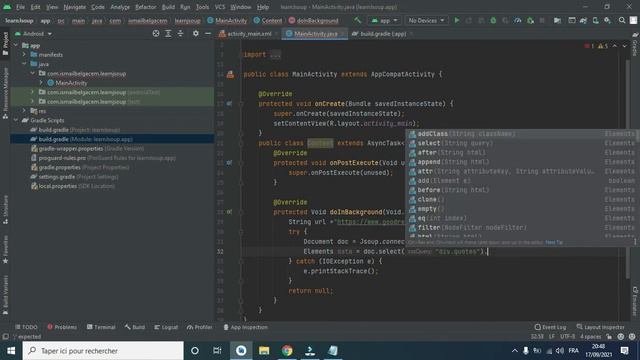The height and width of the screenshot is (360, 640).
Task: Click the Project Structure toolbar icon
Action: [x=557, y=20]
